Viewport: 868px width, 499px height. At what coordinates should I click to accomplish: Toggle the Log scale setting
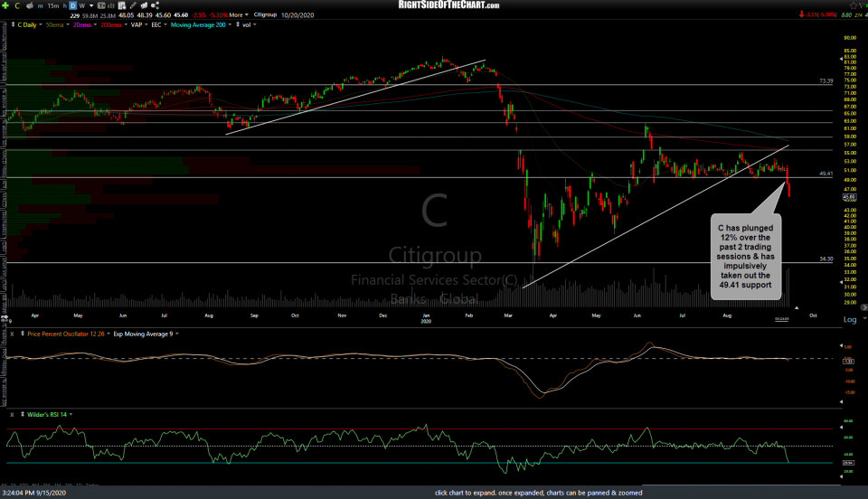click(x=850, y=319)
